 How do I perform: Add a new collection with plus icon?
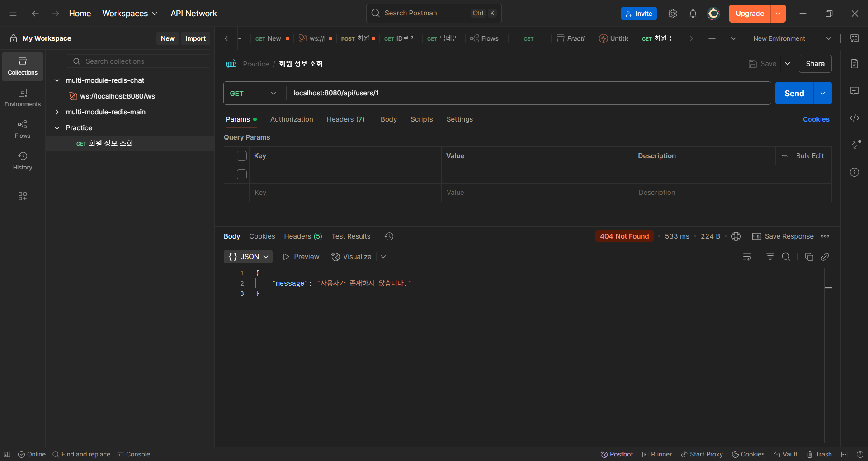[57, 61]
